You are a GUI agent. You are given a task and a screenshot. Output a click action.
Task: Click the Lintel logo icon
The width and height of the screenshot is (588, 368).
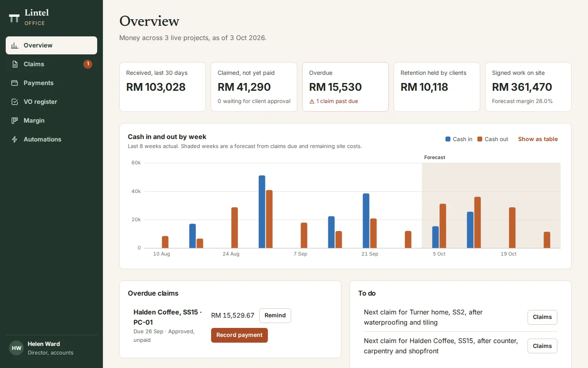coord(14,18)
